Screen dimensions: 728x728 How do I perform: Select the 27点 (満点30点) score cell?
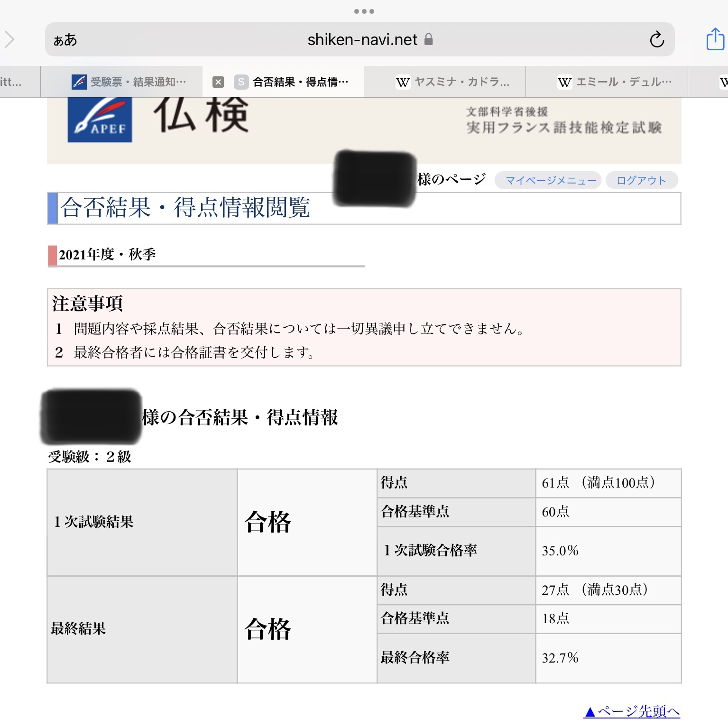[608, 590]
